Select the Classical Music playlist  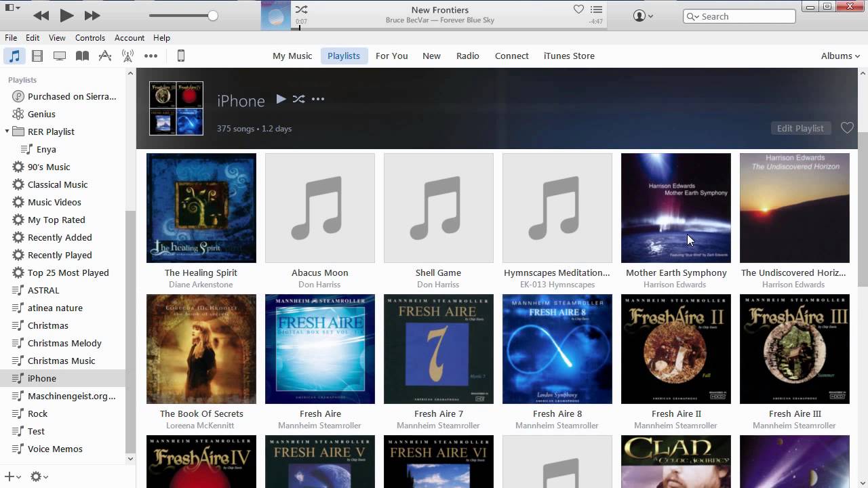tap(62, 184)
